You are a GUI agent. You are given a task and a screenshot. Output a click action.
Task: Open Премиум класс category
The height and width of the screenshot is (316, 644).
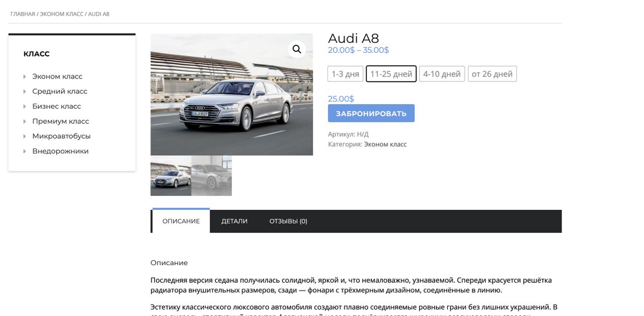(x=60, y=121)
